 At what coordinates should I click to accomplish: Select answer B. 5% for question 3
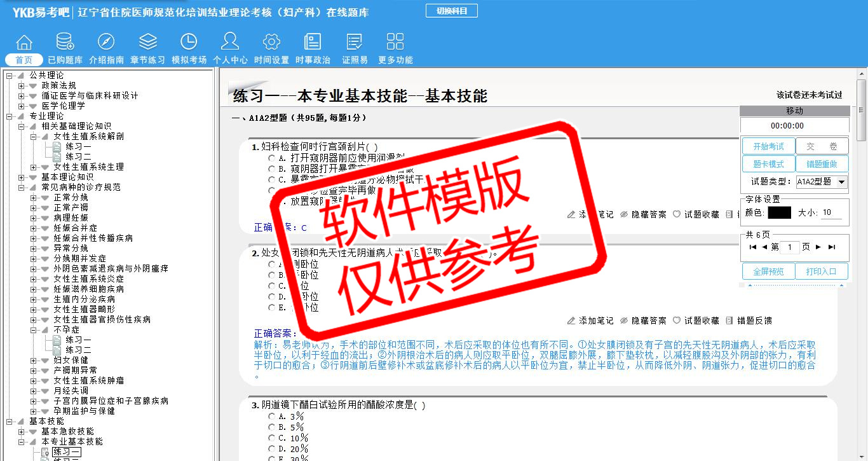tap(272, 427)
